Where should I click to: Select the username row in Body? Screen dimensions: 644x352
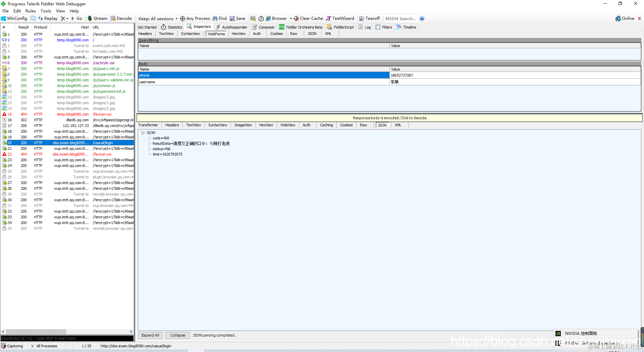coord(389,82)
